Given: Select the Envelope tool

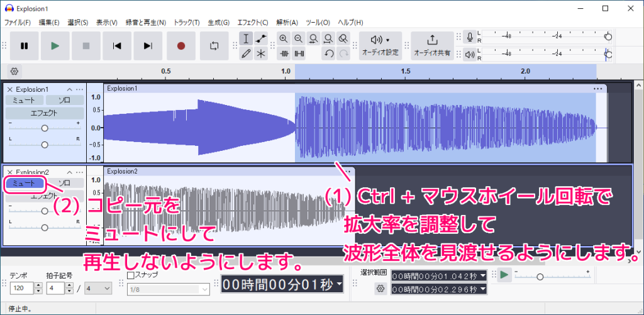Looking at the screenshot, I should [x=261, y=38].
